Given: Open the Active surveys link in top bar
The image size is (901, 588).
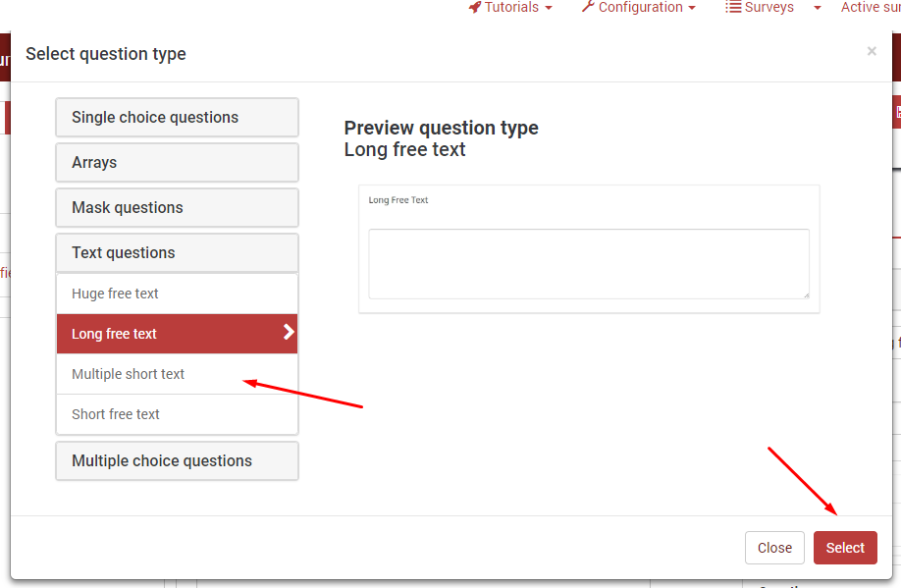Looking at the screenshot, I should 871,7.
